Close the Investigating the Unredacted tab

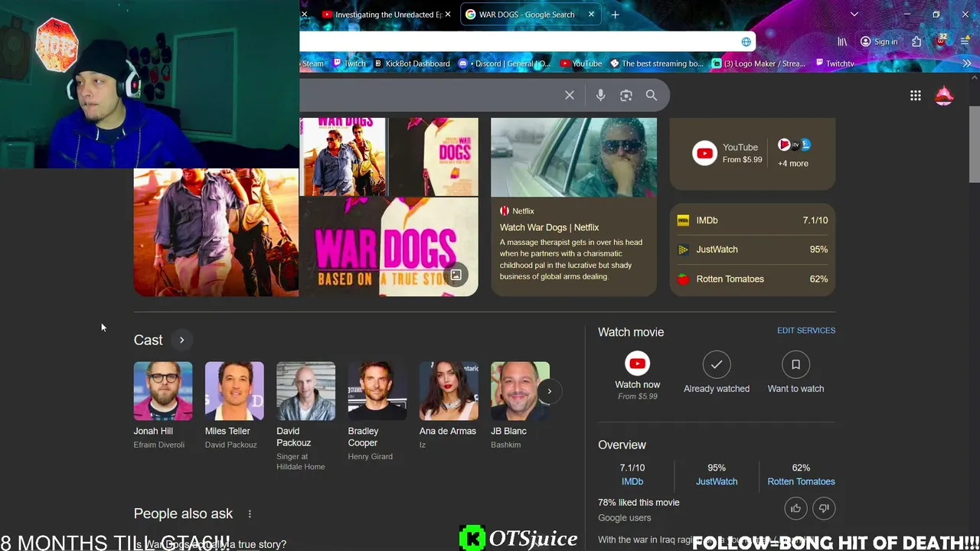[448, 15]
